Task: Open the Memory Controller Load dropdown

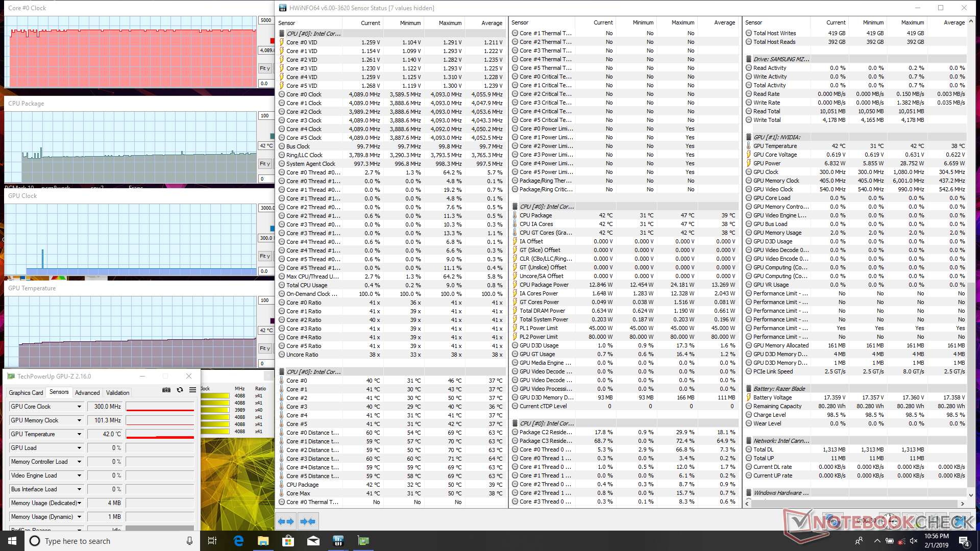Action: (x=79, y=462)
